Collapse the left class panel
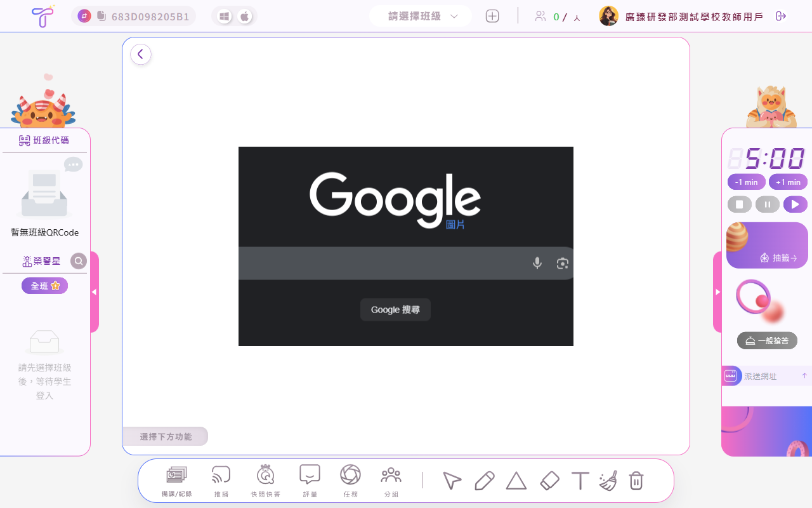This screenshot has width=812, height=508. [94, 292]
